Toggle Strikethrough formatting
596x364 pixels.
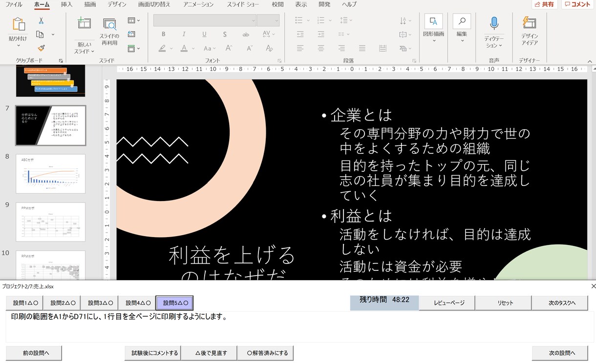[246, 34]
